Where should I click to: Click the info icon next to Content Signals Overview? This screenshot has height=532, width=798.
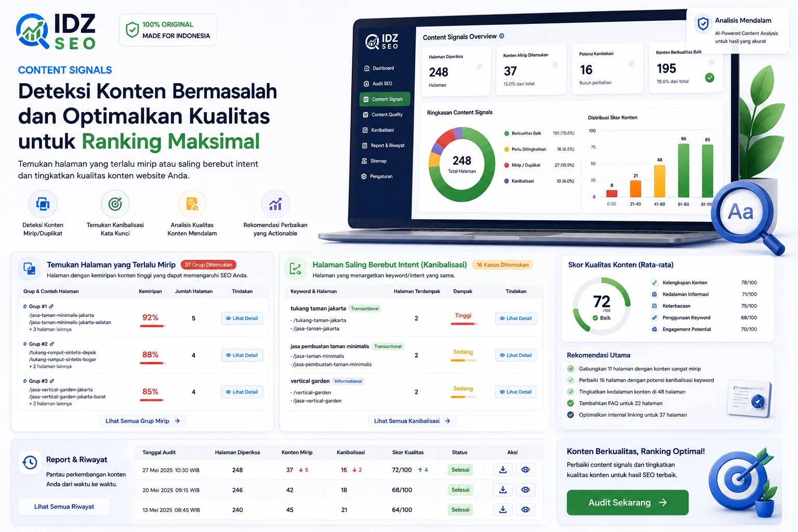pyautogui.click(x=502, y=36)
